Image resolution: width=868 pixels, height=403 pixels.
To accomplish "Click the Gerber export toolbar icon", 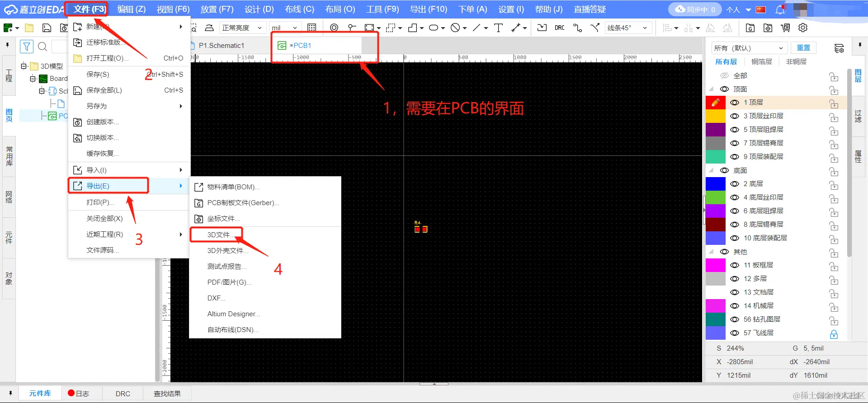I will click(750, 28).
